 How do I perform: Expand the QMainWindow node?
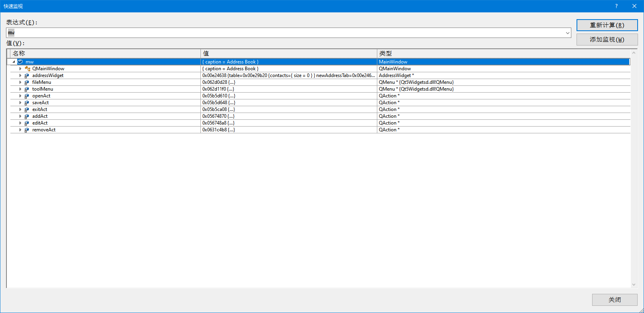coord(20,69)
